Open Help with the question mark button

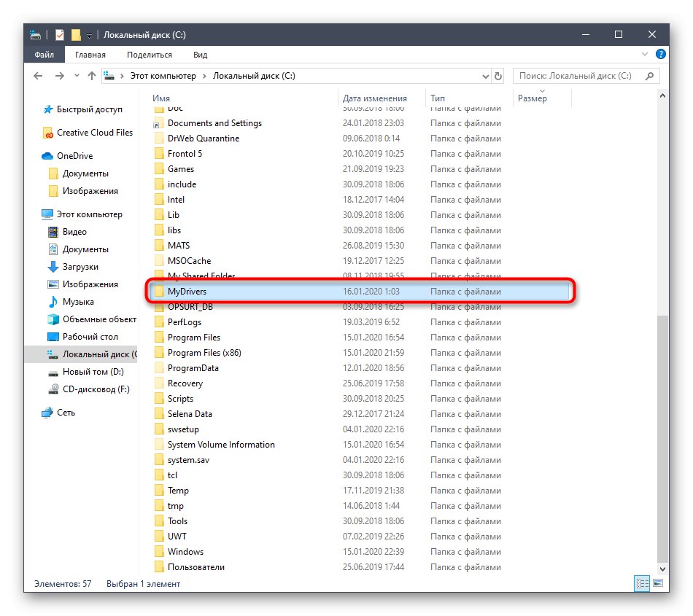tap(660, 54)
